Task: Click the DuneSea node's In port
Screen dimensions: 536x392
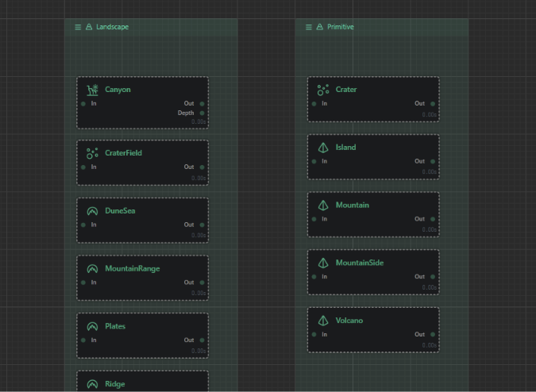Action: (83, 225)
